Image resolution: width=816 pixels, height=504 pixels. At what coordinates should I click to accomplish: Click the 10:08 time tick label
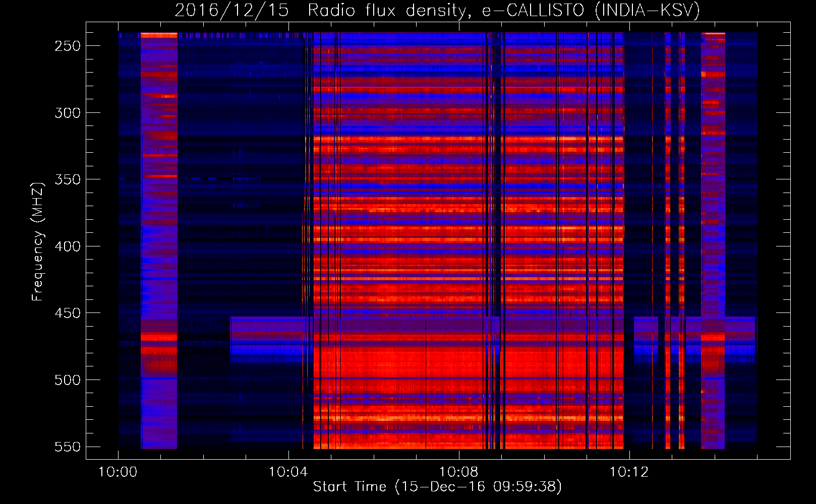[459, 472]
